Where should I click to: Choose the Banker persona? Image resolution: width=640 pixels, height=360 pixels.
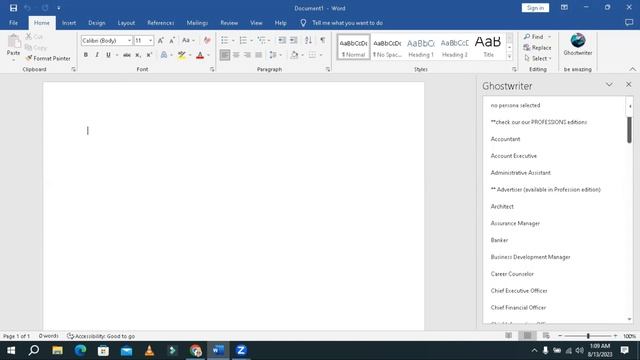tap(499, 240)
